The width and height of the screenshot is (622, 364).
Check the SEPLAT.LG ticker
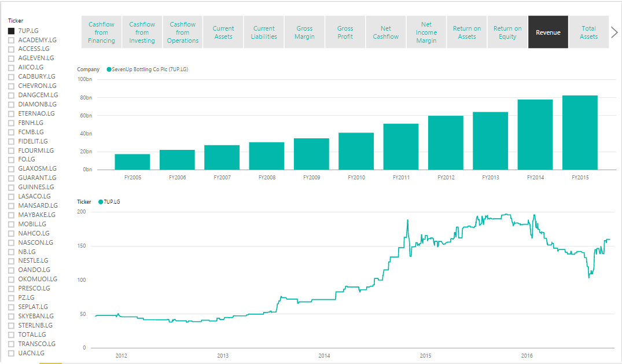(x=10, y=307)
